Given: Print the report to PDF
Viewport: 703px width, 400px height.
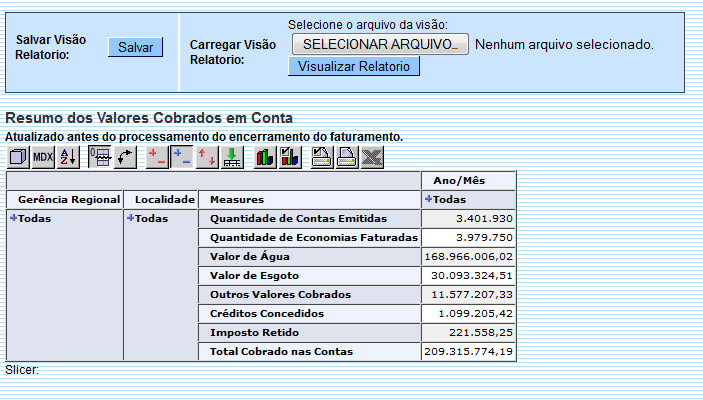Looking at the screenshot, I should 347,157.
